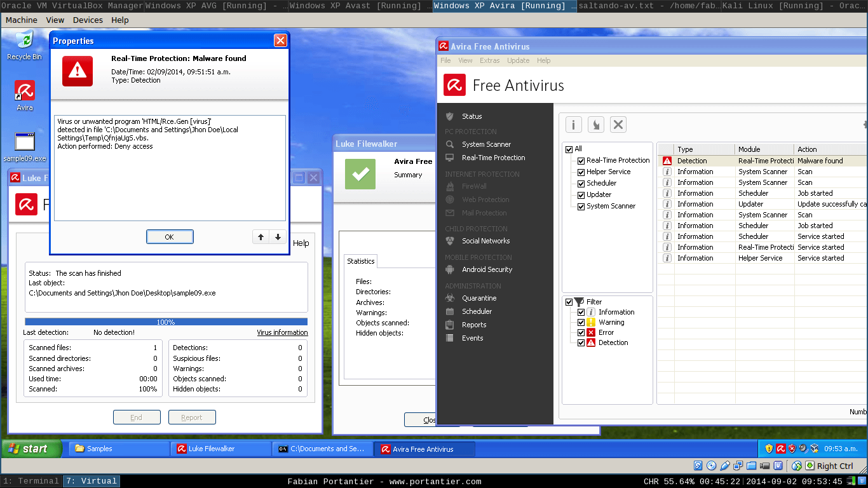Viewport: 868px width, 488px height.
Task: Toggle the Error filter checkbox
Action: coord(581,333)
